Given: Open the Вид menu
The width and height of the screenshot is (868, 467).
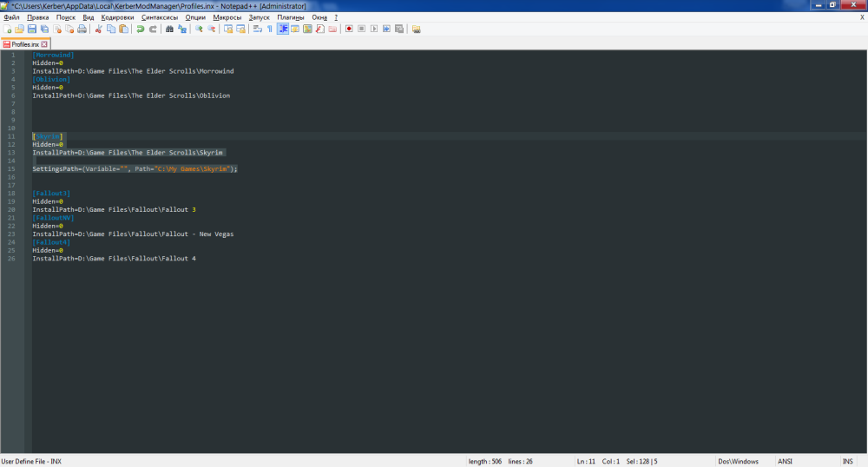Looking at the screenshot, I should coord(88,17).
